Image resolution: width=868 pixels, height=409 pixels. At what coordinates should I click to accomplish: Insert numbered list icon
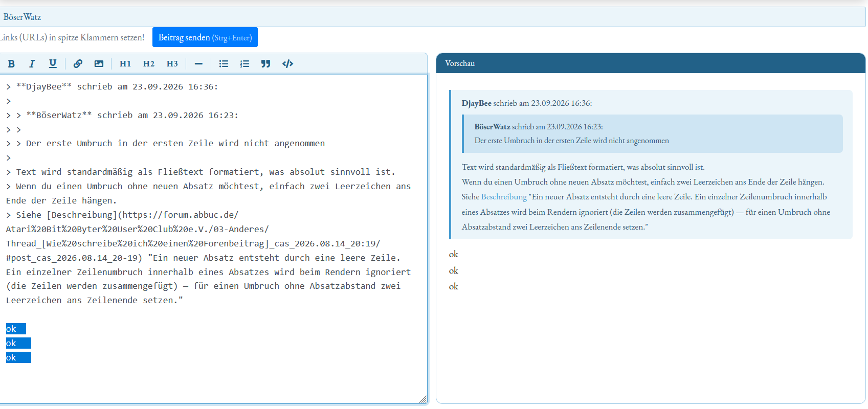(x=244, y=64)
